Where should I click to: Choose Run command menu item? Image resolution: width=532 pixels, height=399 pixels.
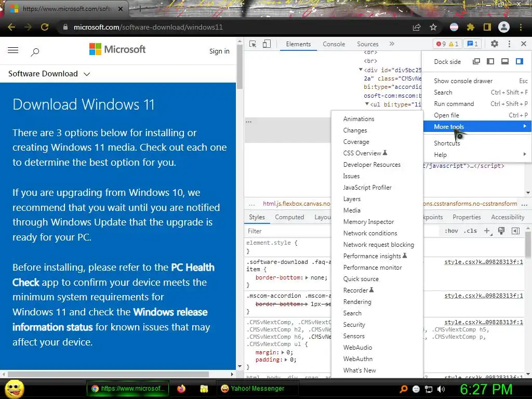477,104
